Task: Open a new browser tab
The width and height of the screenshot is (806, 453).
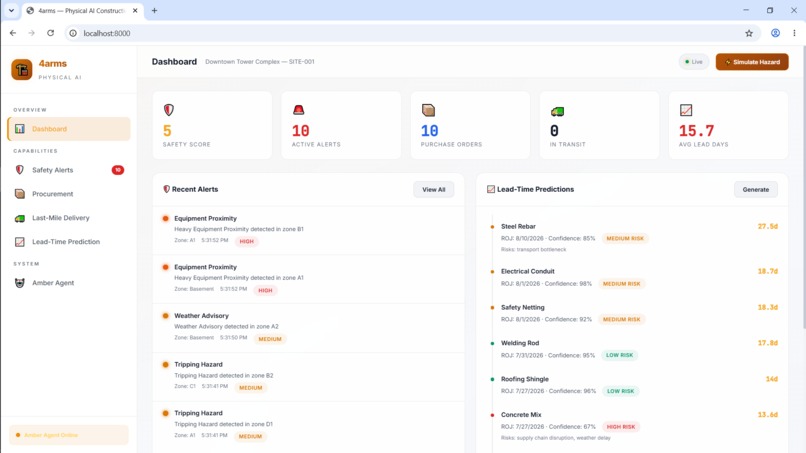Action: click(154, 10)
